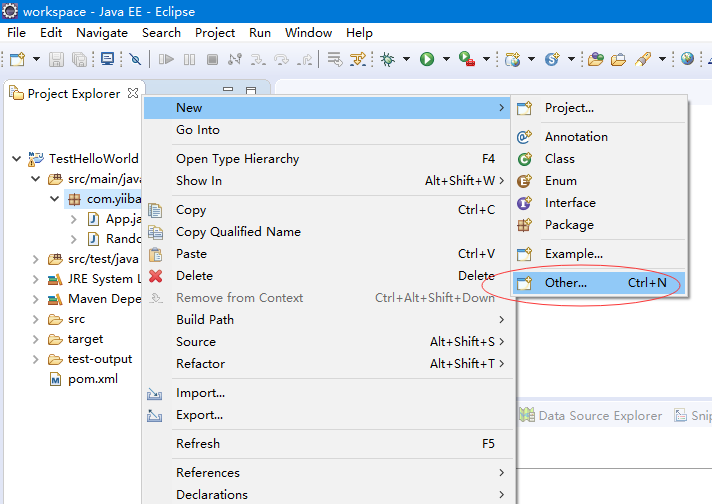Image resolution: width=712 pixels, height=504 pixels.
Task: Click the Disconnect debug icon
Action: (235, 59)
